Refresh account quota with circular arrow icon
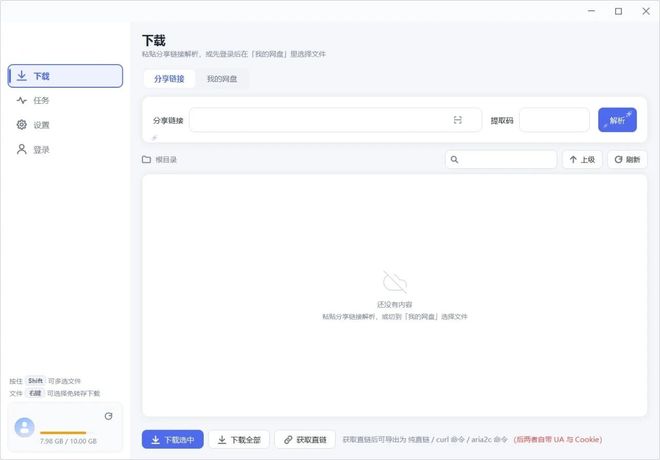The image size is (660, 460). [109, 416]
